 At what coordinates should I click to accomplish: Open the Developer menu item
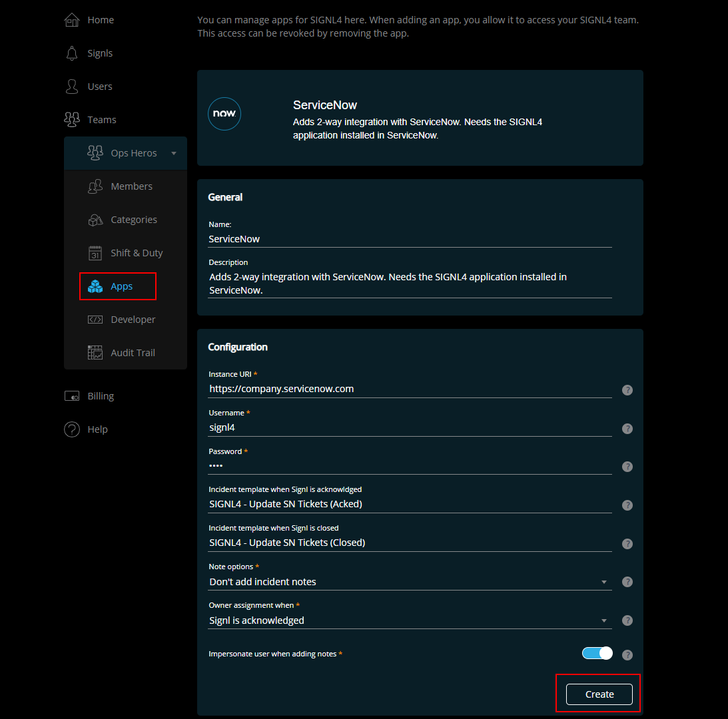tap(133, 320)
